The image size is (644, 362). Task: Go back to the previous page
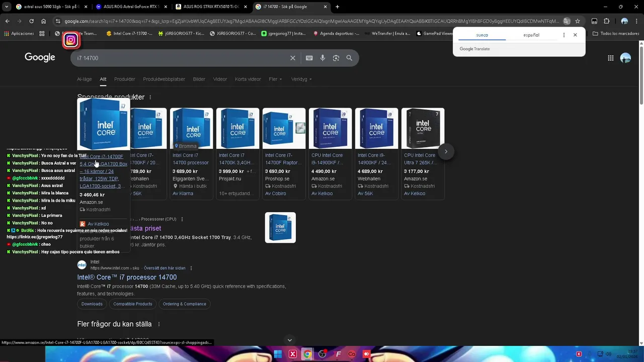pyautogui.click(x=7, y=21)
